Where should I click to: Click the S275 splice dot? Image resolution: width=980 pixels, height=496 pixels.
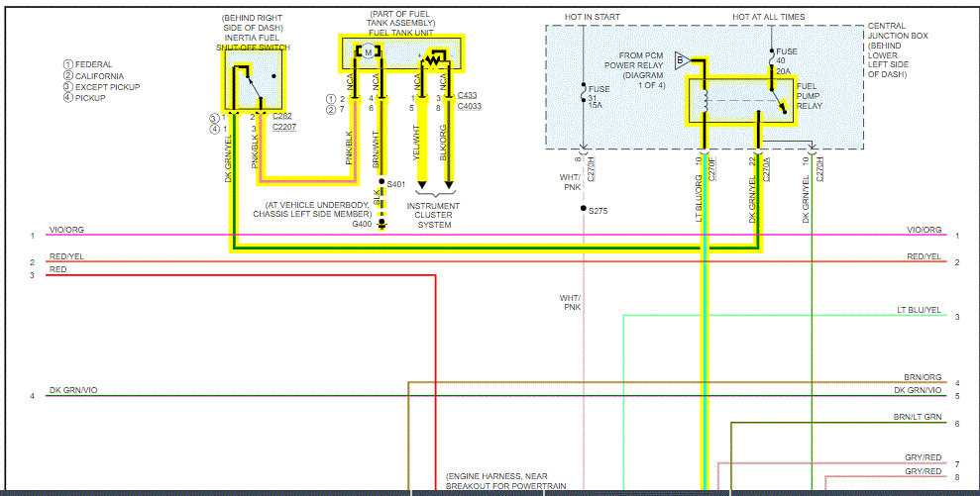tap(583, 209)
